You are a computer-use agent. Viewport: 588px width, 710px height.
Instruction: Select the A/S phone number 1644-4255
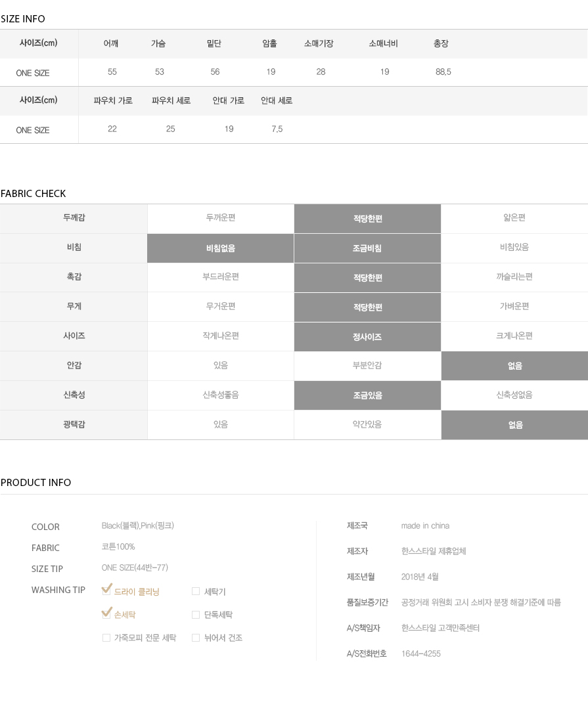(421, 654)
